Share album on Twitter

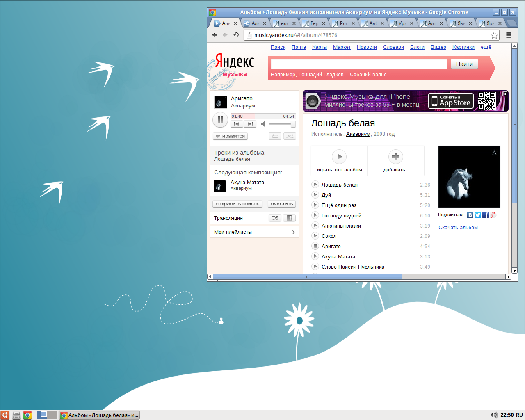[x=478, y=215]
